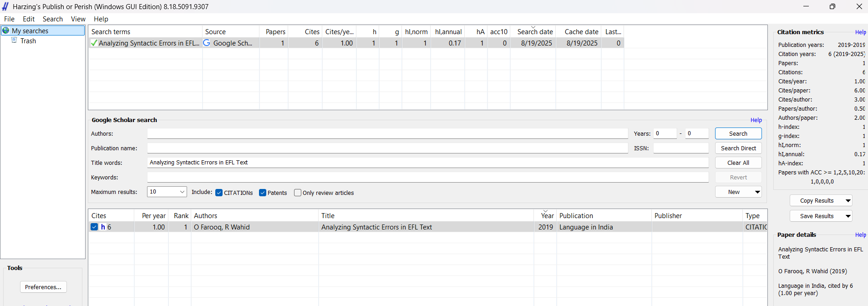The image size is (868, 306).
Task: Enable Only review articles
Action: [x=298, y=193]
